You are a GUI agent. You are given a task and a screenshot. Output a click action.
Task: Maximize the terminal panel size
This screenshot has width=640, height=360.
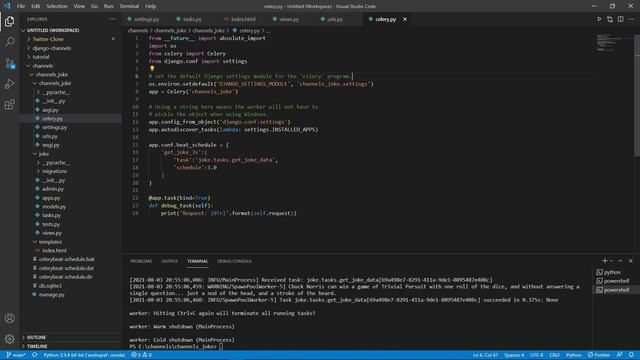(620, 261)
